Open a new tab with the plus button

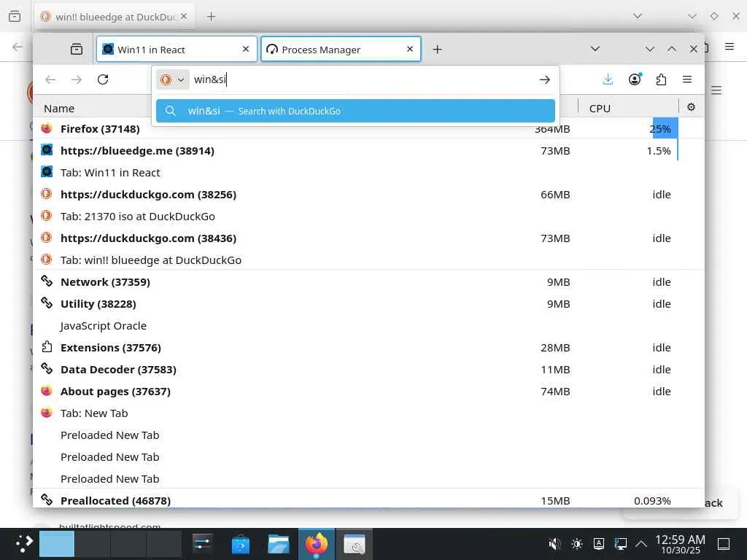tap(437, 49)
